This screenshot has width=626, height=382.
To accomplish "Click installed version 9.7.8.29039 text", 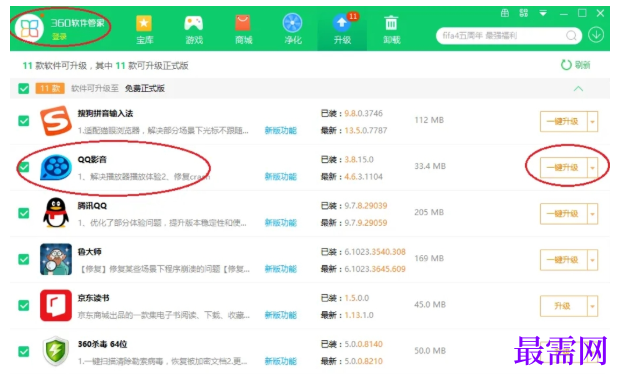I will tap(366, 206).
